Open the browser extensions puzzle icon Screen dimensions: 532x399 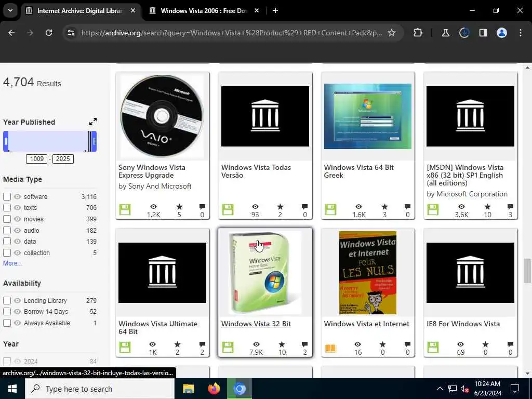pos(418,33)
